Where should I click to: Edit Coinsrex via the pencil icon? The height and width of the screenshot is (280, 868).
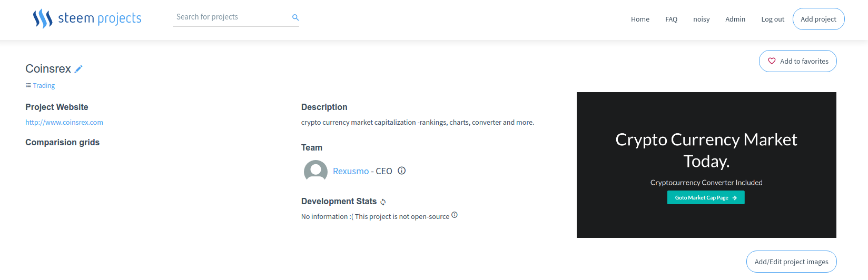(x=78, y=69)
